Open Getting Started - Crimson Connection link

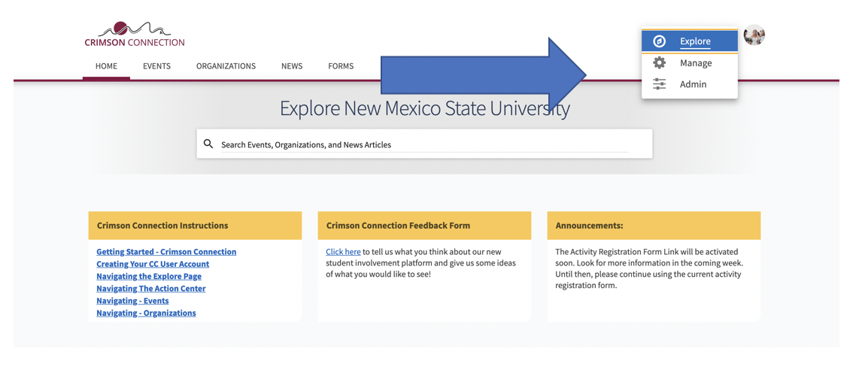(x=166, y=252)
